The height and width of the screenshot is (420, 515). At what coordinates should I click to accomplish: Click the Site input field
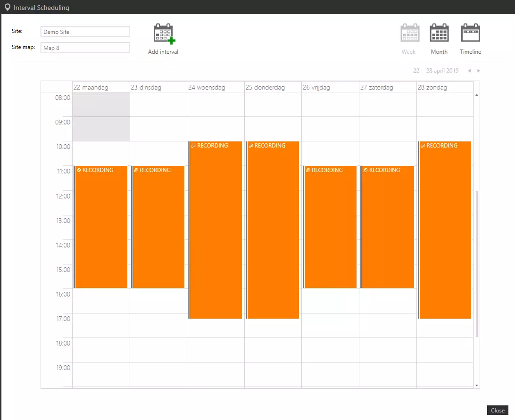[x=85, y=32]
